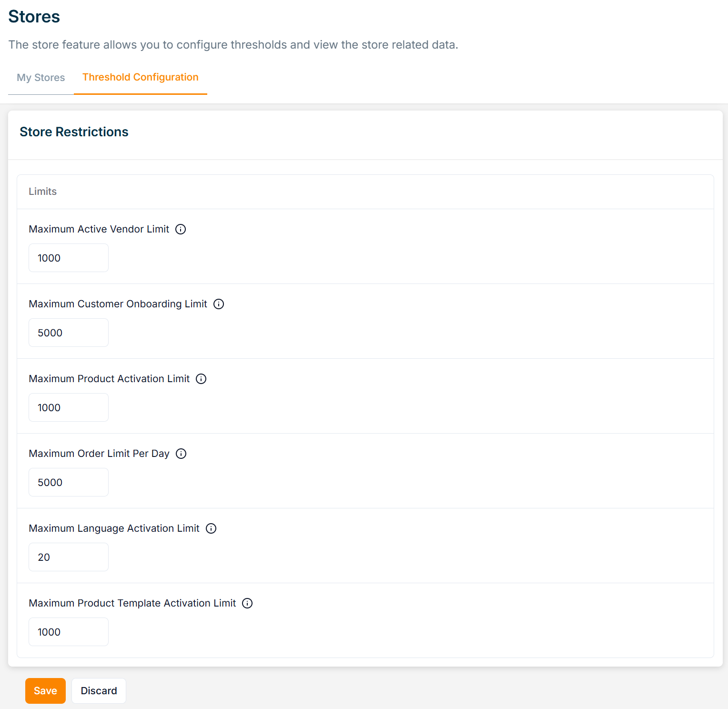Focus the Maximum Active Vendor Limit field
The width and height of the screenshot is (728, 709).
(x=69, y=258)
